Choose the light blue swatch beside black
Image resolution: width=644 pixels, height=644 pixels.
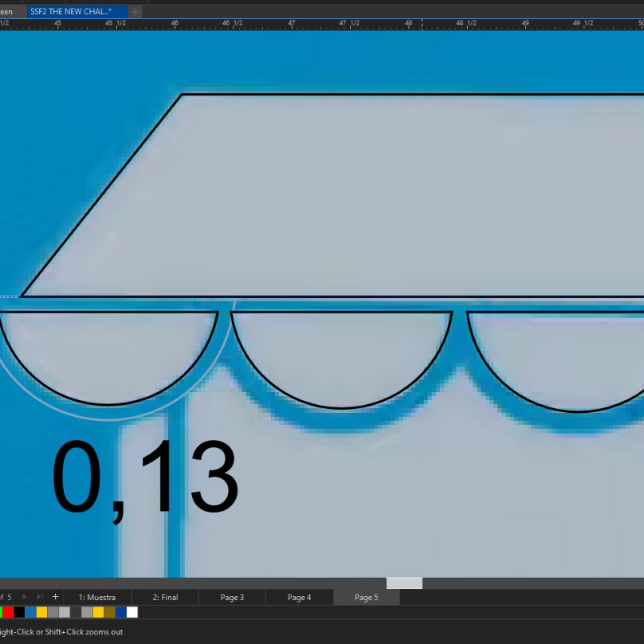31,612
